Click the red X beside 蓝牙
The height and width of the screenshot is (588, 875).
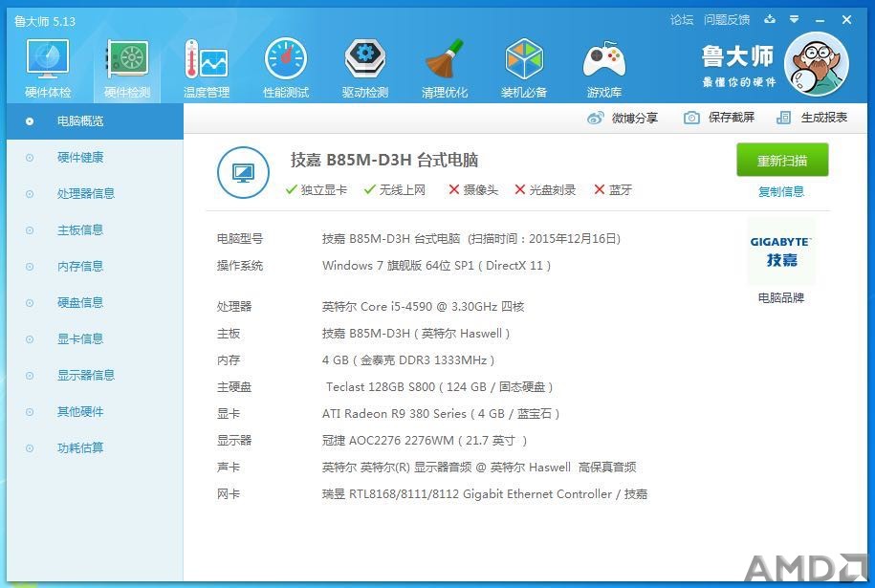[600, 189]
